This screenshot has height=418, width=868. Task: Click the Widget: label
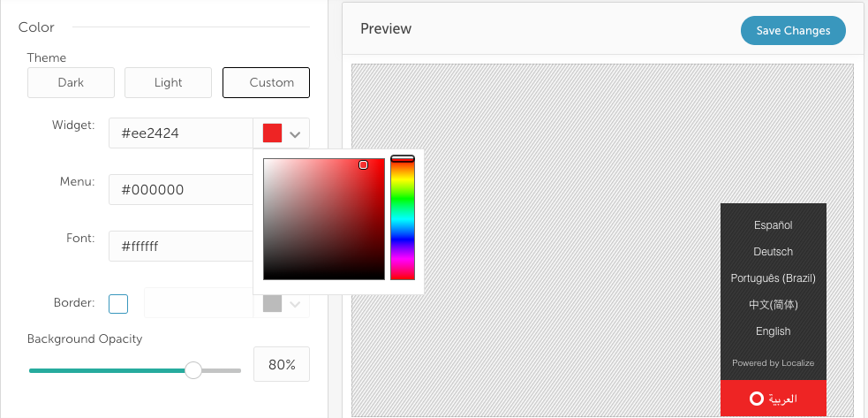tap(73, 125)
